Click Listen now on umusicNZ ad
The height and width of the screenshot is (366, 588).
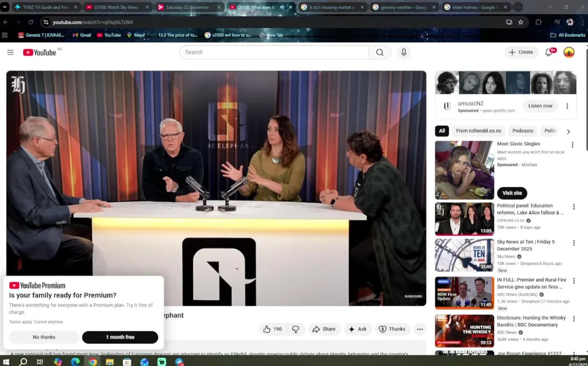540,106
